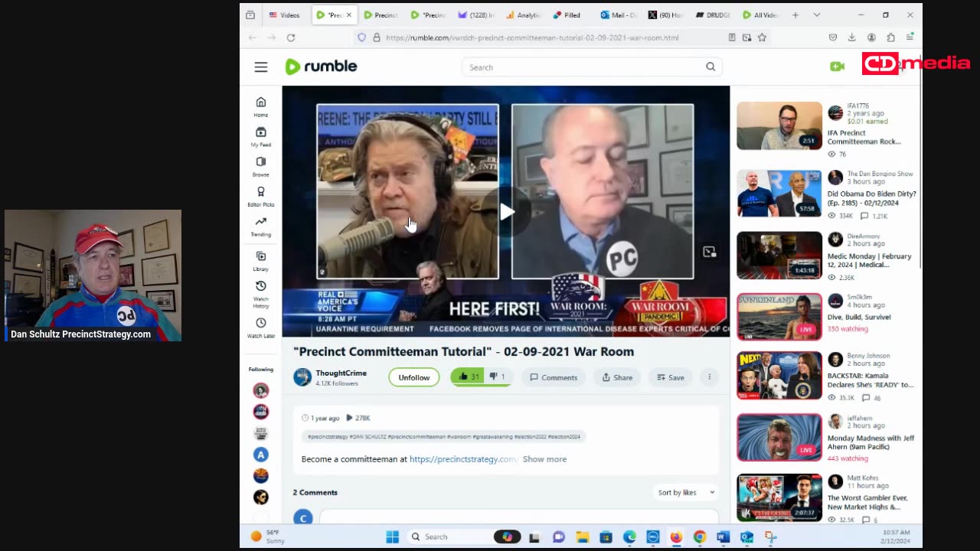Open My Feed in sidebar
Viewport: 980px width, 551px height.
[x=261, y=136]
